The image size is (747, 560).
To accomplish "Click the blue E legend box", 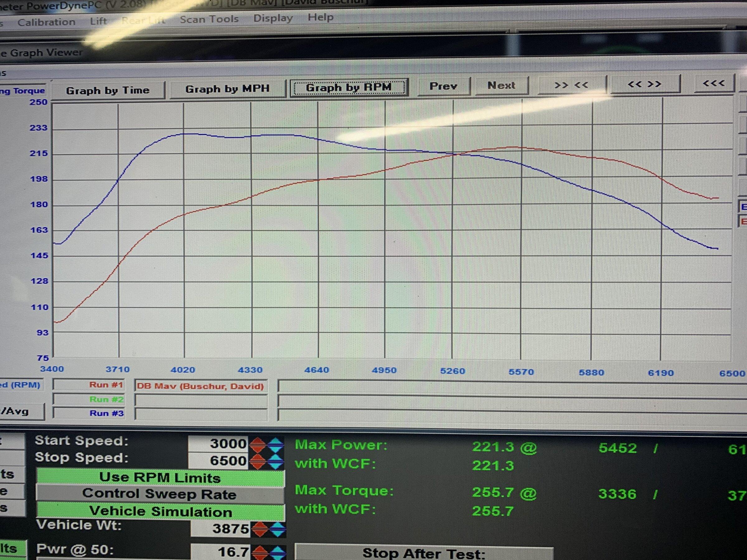I will tap(743, 207).
